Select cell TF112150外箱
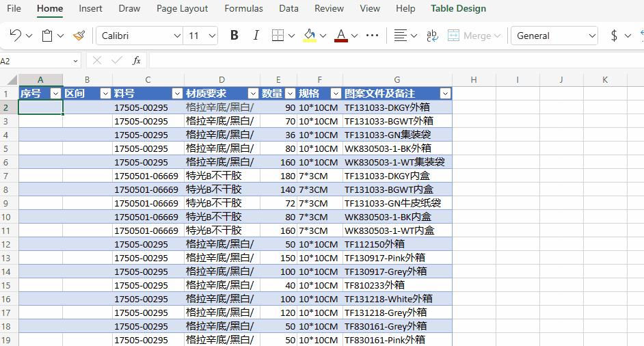 397,245
